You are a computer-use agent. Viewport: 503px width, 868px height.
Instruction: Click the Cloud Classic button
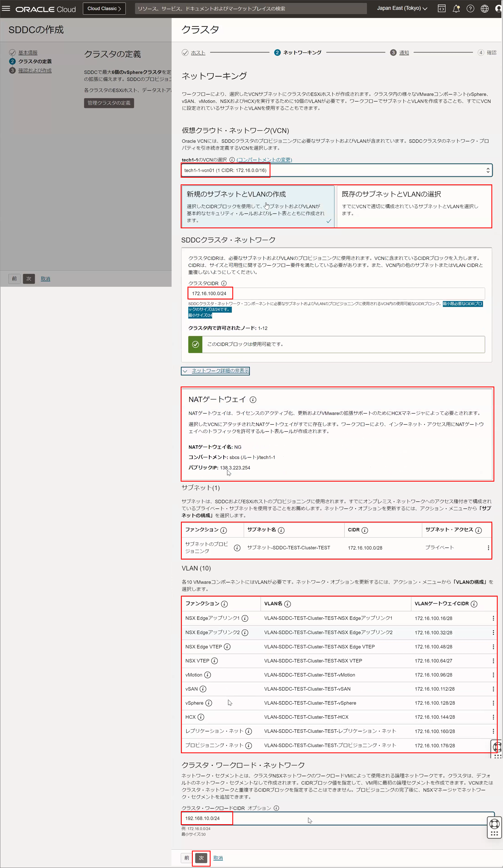pos(104,9)
